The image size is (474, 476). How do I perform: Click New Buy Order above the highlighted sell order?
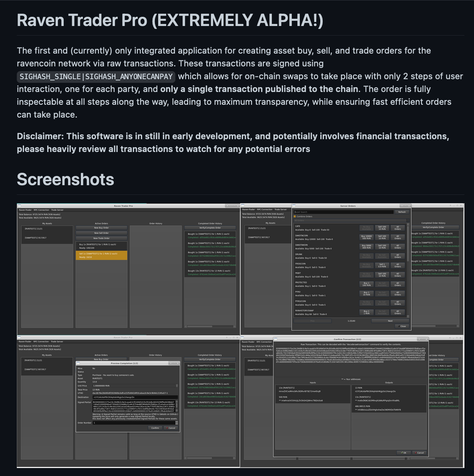pyautogui.click(x=101, y=228)
